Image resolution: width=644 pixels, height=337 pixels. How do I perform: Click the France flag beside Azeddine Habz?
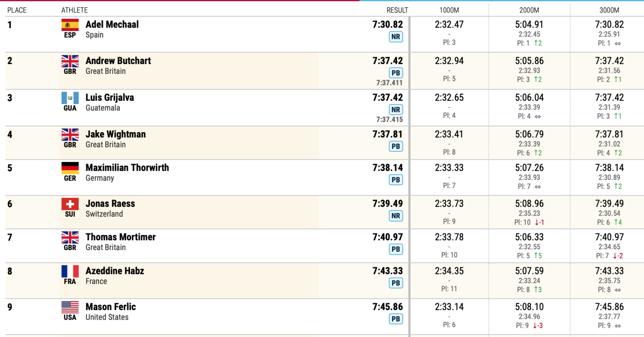coord(70,271)
